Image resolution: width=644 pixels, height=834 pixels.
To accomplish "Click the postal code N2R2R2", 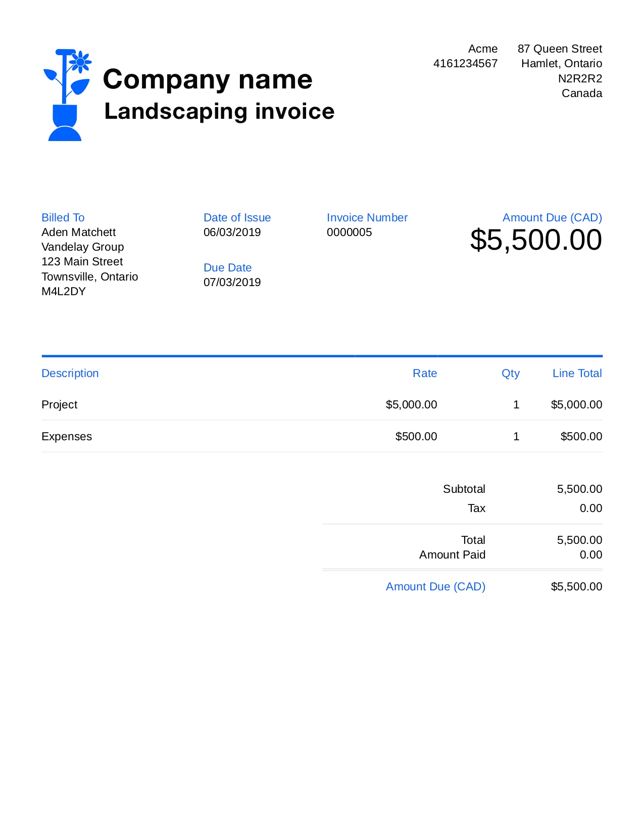I will pyautogui.click(x=580, y=78).
